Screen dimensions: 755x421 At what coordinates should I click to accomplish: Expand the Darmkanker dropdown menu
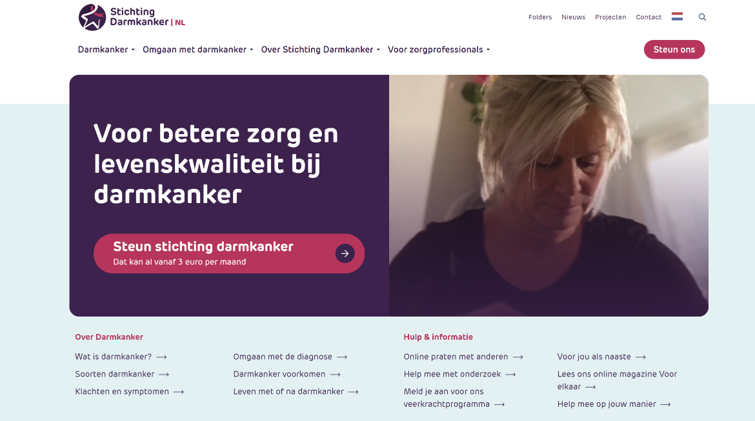tap(106, 50)
